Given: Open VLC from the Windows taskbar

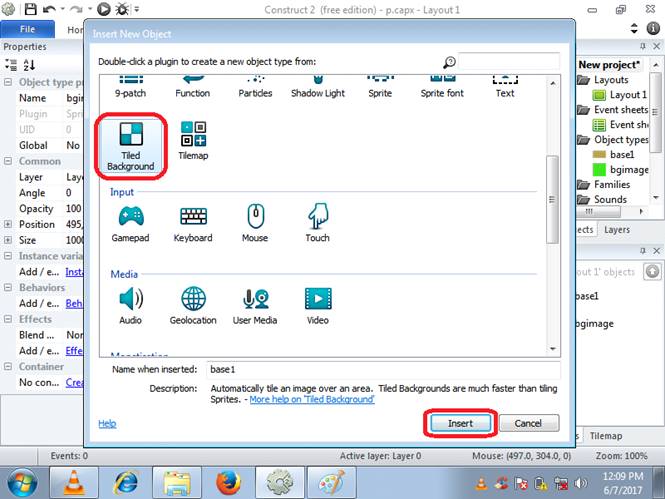Looking at the screenshot, I should point(74,482).
